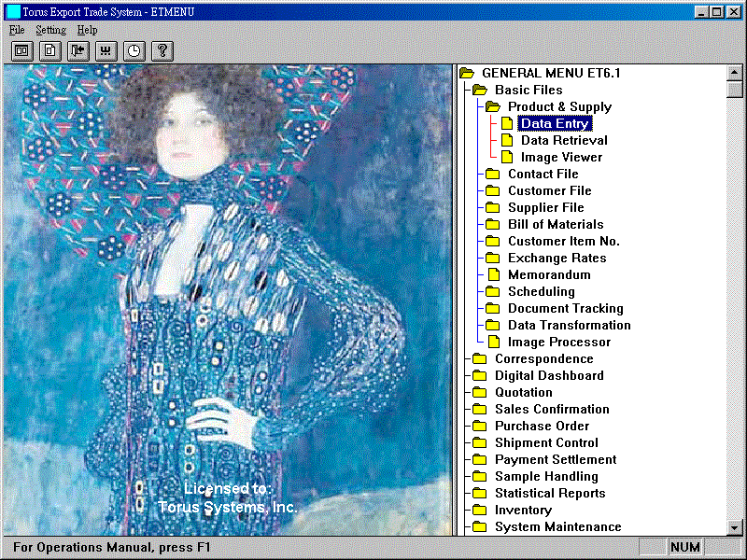Click the Scheduling folder icon
The height and width of the screenshot is (560, 747).
493,292
